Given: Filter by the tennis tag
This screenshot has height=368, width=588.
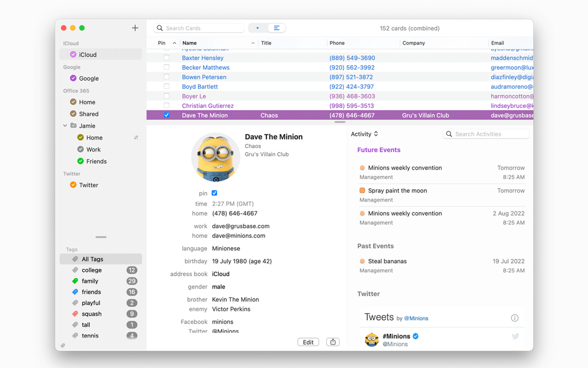Looking at the screenshot, I should click(x=101, y=336).
